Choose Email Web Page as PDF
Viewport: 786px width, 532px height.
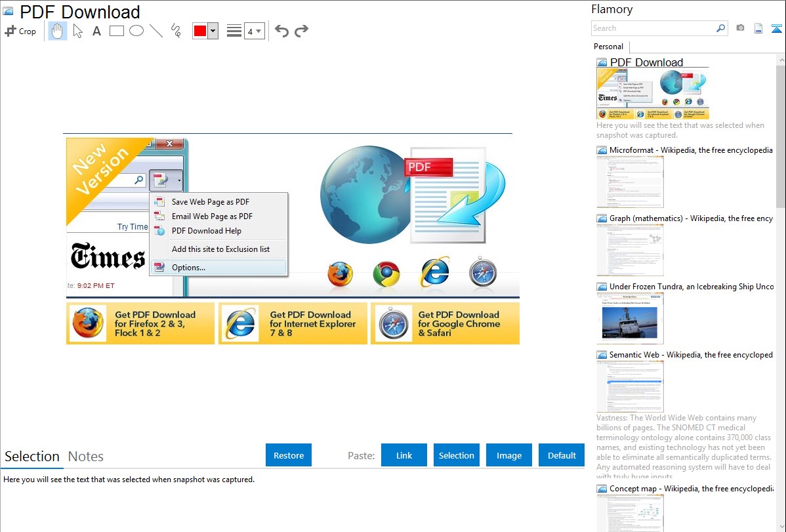pos(218,216)
